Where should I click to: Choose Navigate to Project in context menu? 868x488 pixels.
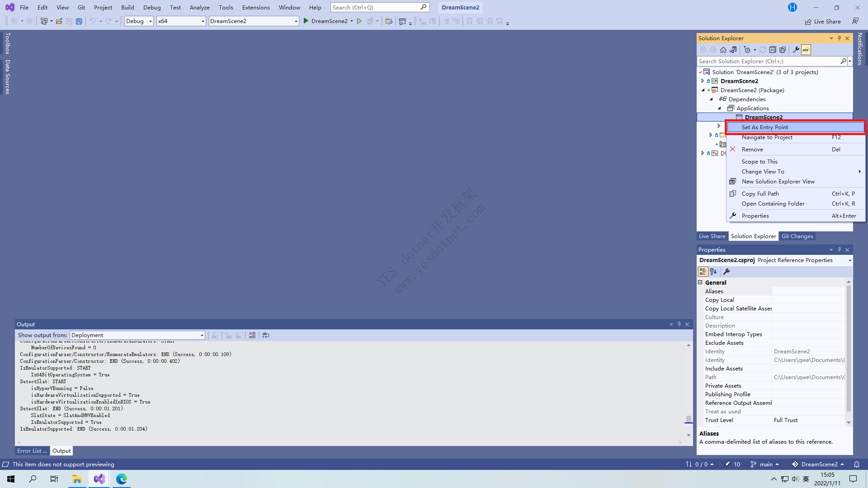(796, 137)
